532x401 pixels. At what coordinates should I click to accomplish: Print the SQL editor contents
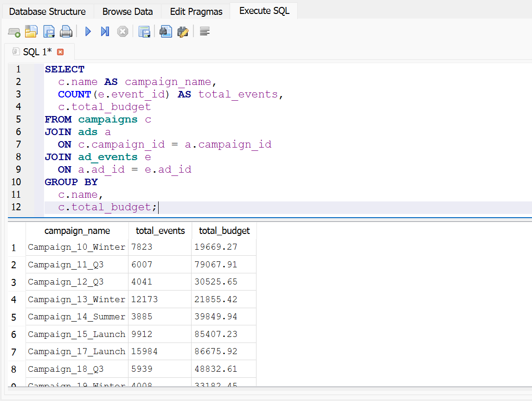(x=66, y=32)
